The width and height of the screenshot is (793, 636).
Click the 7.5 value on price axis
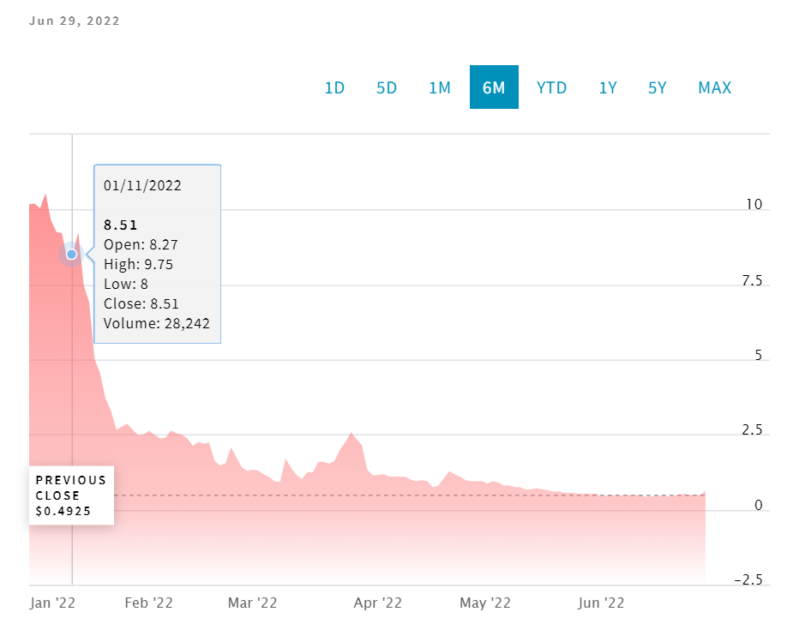click(x=752, y=281)
